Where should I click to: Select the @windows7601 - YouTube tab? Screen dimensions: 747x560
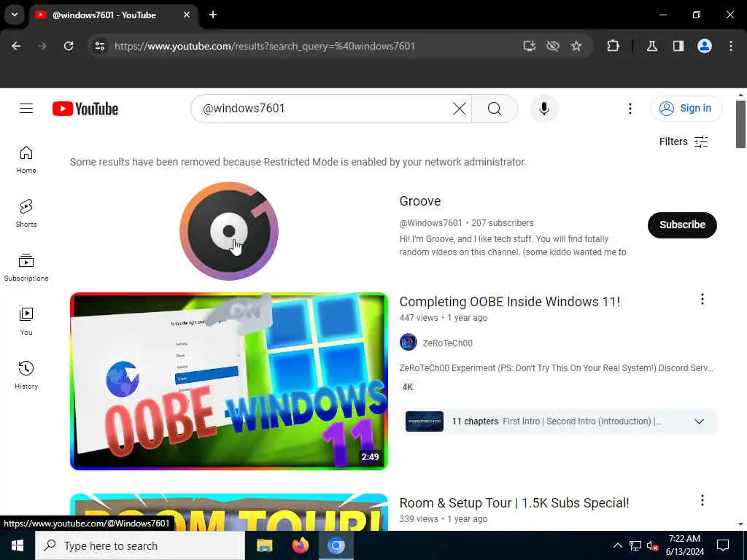click(115, 15)
